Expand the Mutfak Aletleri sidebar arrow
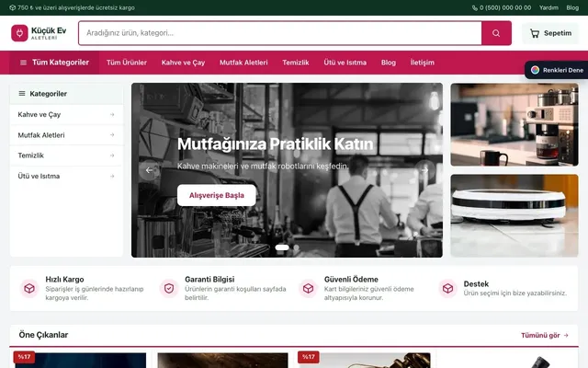 tap(112, 135)
